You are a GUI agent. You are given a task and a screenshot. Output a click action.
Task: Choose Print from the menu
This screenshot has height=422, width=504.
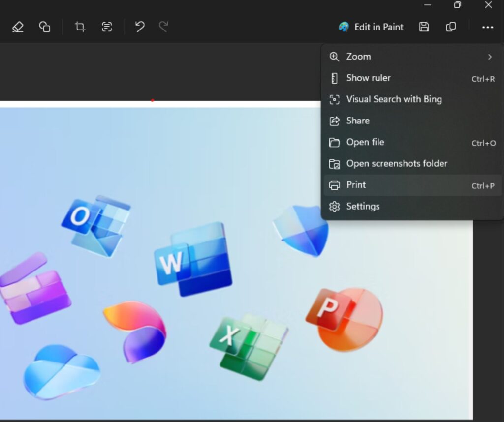[412, 185]
